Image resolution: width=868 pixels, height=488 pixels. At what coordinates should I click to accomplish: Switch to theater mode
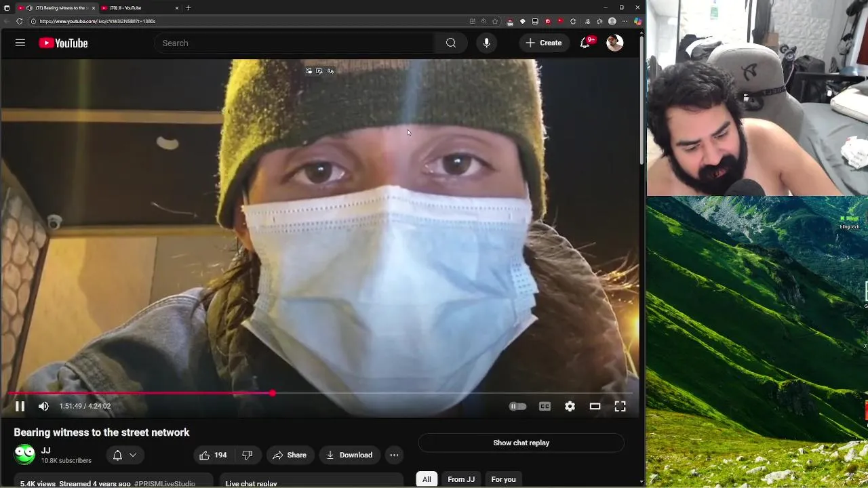pyautogui.click(x=595, y=406)
